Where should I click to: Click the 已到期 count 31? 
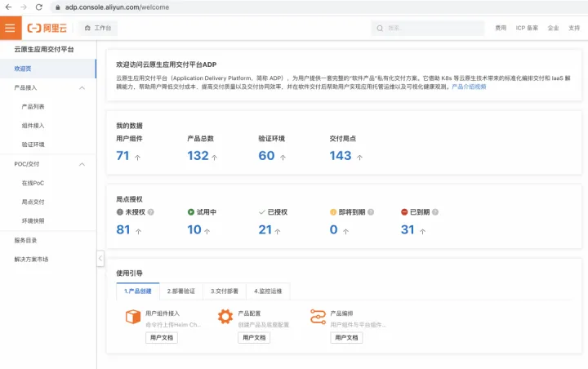pos(408,229)
